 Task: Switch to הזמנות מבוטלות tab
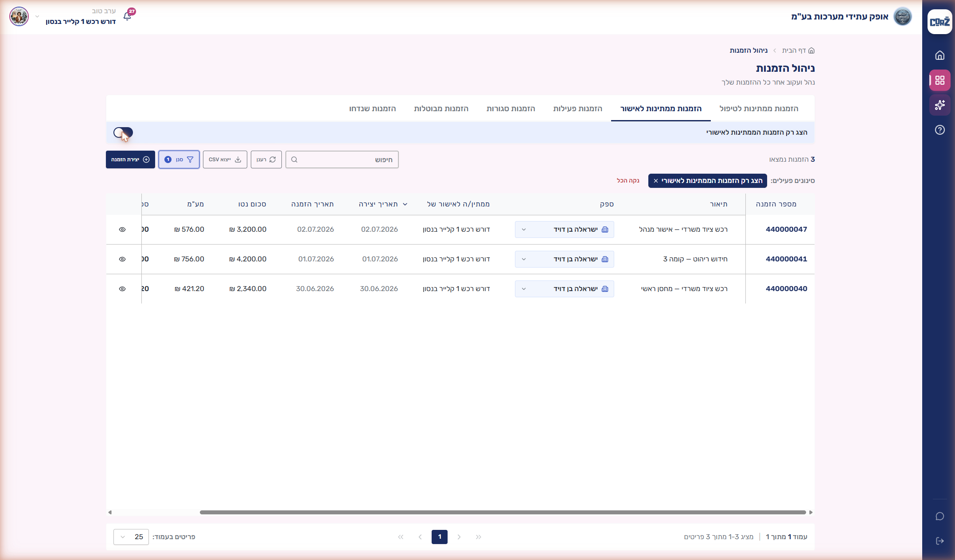tap(441, 109)
